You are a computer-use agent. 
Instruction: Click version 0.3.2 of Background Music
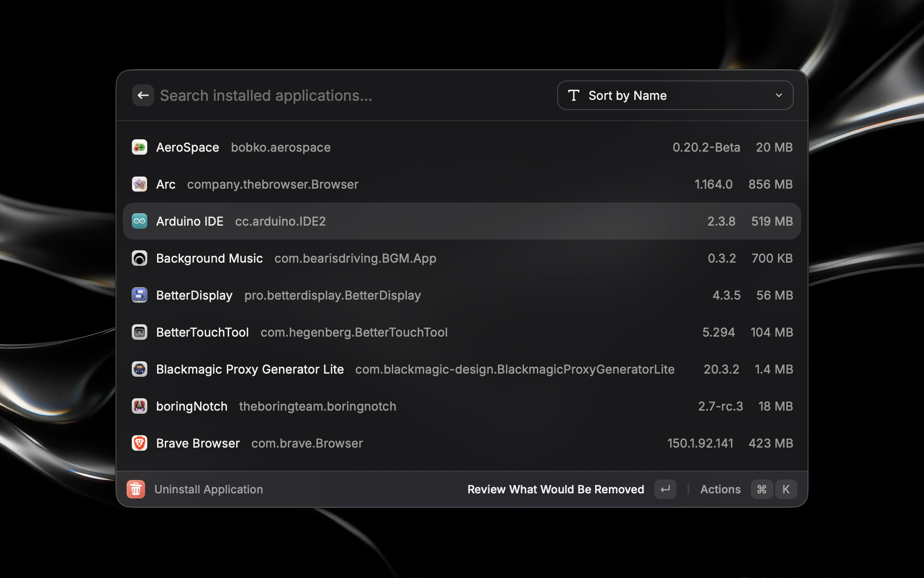[722, 258]
